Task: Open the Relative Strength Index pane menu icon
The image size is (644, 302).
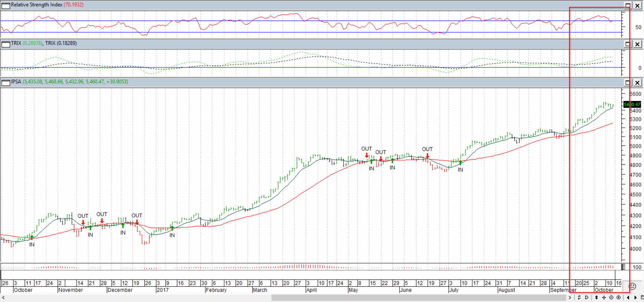Action: click(6, 5)
